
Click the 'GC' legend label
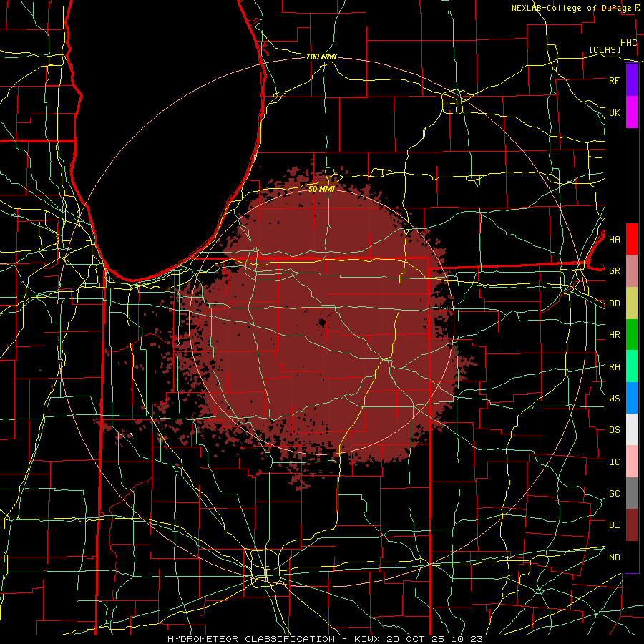point(614,494)
